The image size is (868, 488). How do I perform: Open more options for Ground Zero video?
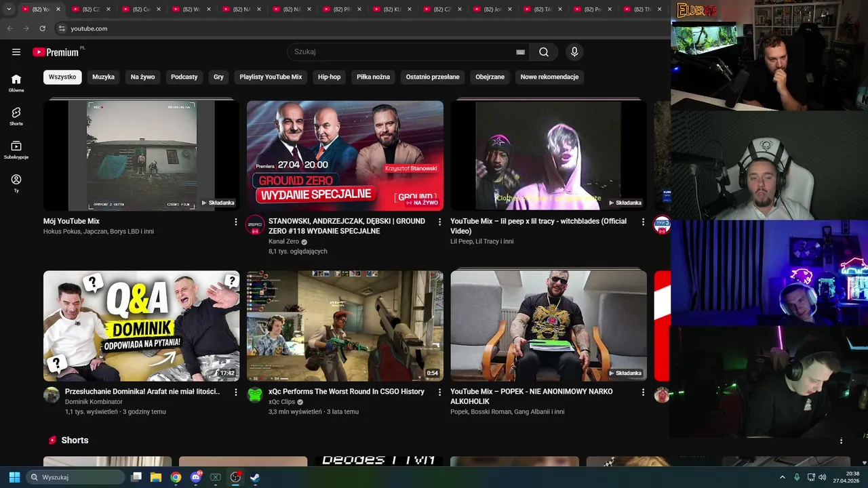point(439,222)
